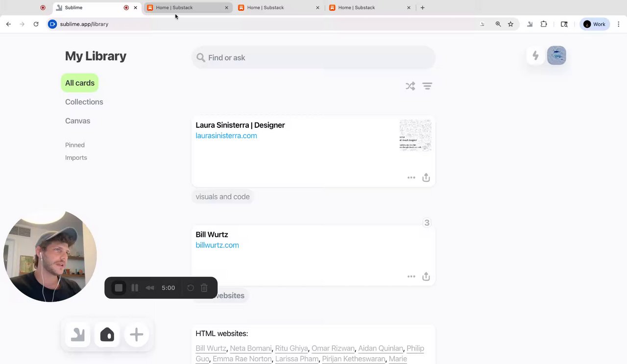Open the Larissa Pham link
The image size is (627, 364).
point(297,359)
